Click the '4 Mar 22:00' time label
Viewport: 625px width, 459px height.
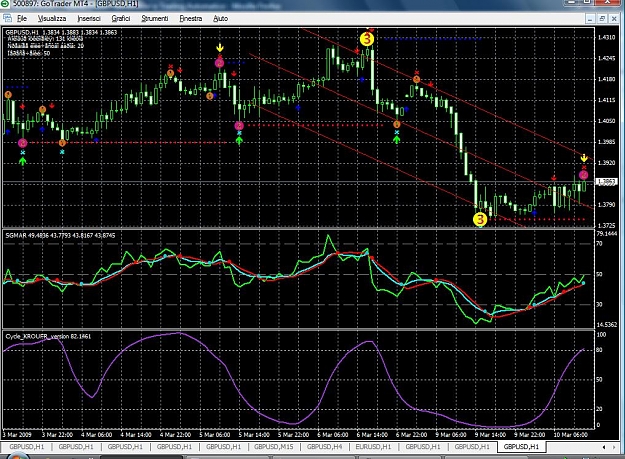click(175, 435)
